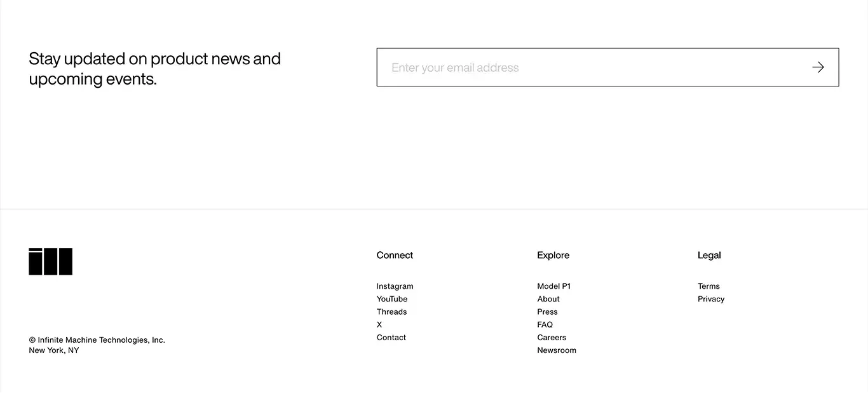Click the arrow submit icon in email field
This screenshot has height=393, width=868.
[x=818, y=67]
